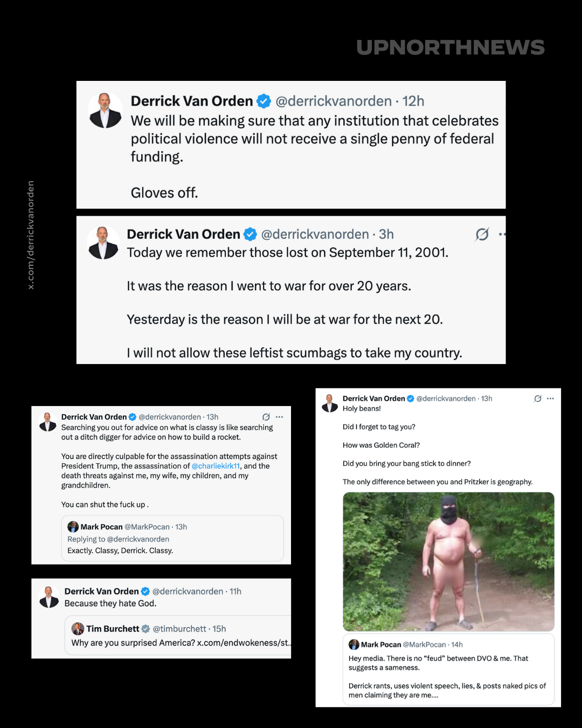Click @derrickvanorden in the "Replying to" line
This screenshot has height=728, width=582.
tap(138, 539)
